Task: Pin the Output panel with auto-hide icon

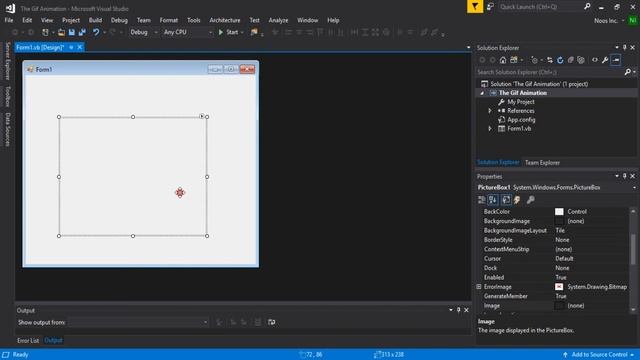Action: tap(459, 310)
